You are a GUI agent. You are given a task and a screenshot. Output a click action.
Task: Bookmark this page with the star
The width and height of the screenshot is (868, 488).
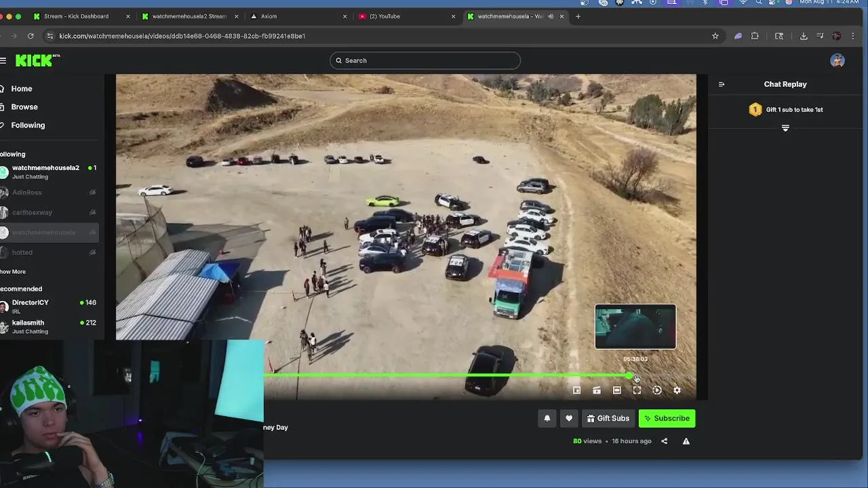pyautogui.click(x=715, y=36)
